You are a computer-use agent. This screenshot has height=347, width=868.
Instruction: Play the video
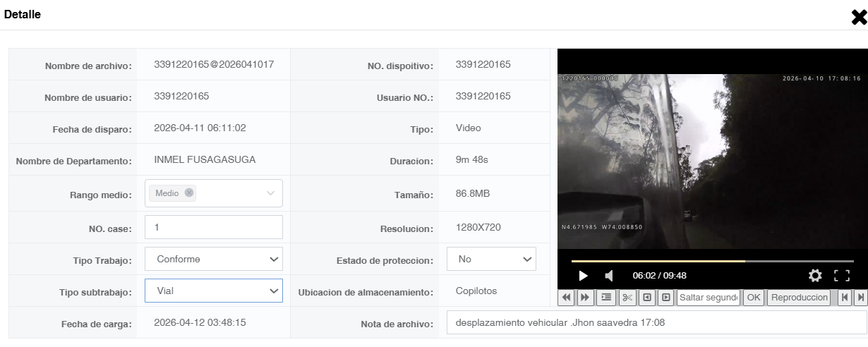click(583, 276)
